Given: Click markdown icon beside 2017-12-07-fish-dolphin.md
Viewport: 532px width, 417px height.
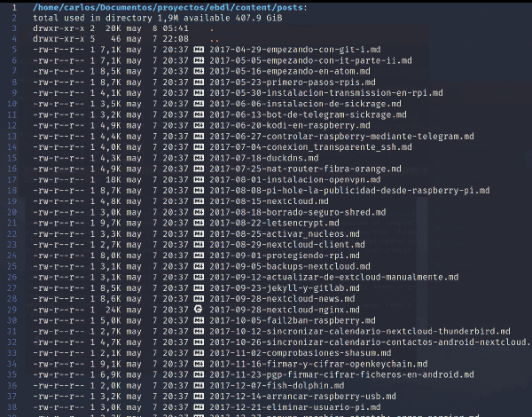Looking at the screenshot, I should (199, 385).
